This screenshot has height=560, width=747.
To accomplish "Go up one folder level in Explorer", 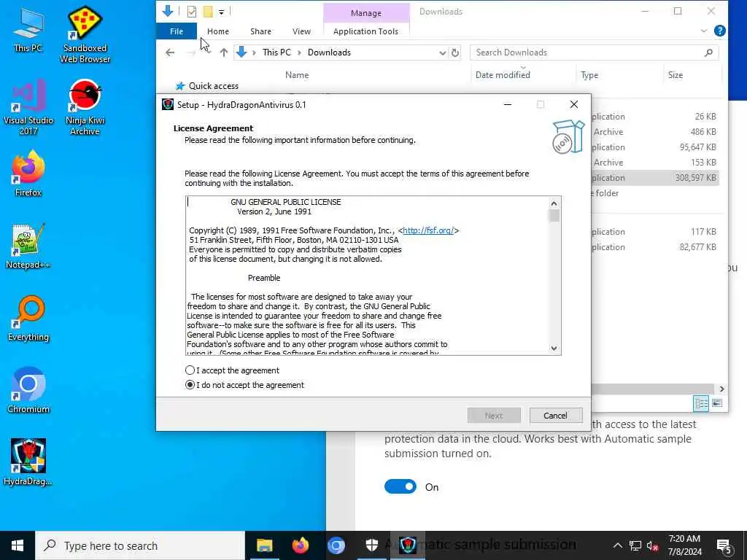I will (223, 52).
